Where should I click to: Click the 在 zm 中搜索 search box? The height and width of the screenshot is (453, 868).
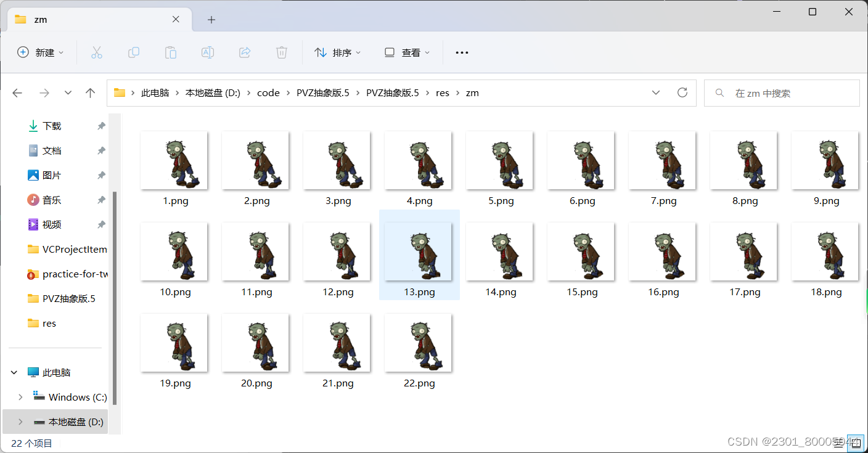tap(782, 93)
